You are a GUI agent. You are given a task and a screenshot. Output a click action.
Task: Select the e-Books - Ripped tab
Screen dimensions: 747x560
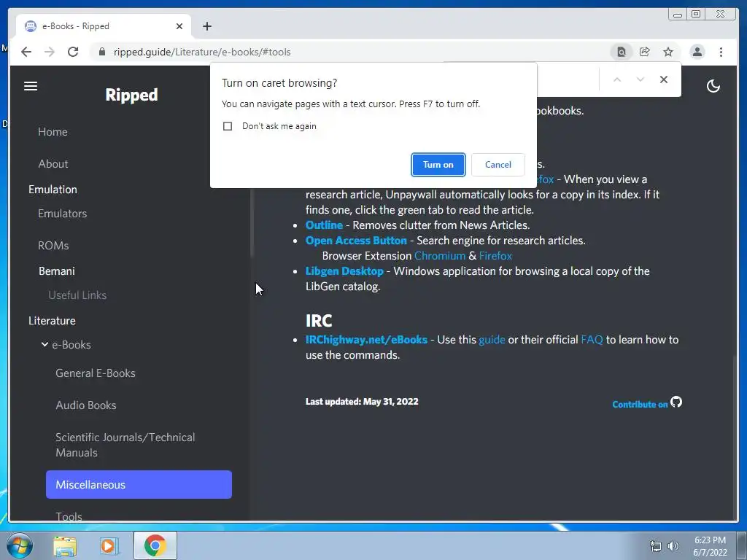[x=104, y=26]
